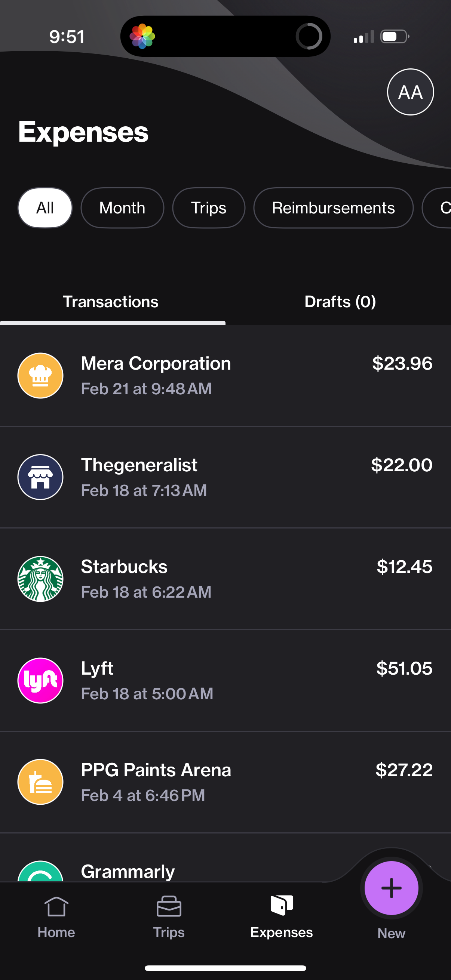Switch to the Transactions tab
The height and width of the screenshot is (980, 451).
[x=110, y=302]
